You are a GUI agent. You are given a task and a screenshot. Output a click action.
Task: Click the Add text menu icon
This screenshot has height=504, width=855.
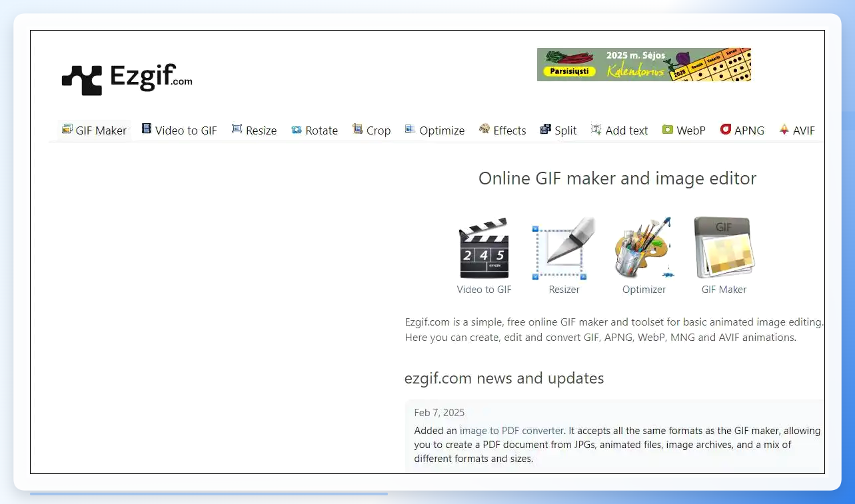click(x=596, y=129)
